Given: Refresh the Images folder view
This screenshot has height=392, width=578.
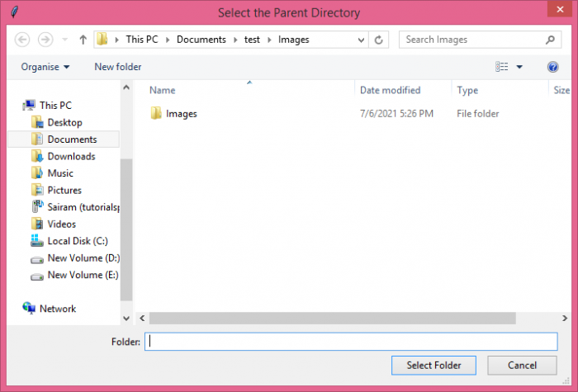Looking at the screenshot, I should pos(378,40).
